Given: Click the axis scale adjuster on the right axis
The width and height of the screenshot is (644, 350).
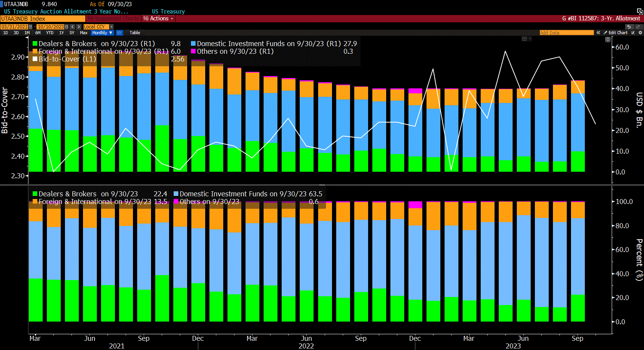Looking at the screenshot, I should pyautogui.click(x=607, y=39).
